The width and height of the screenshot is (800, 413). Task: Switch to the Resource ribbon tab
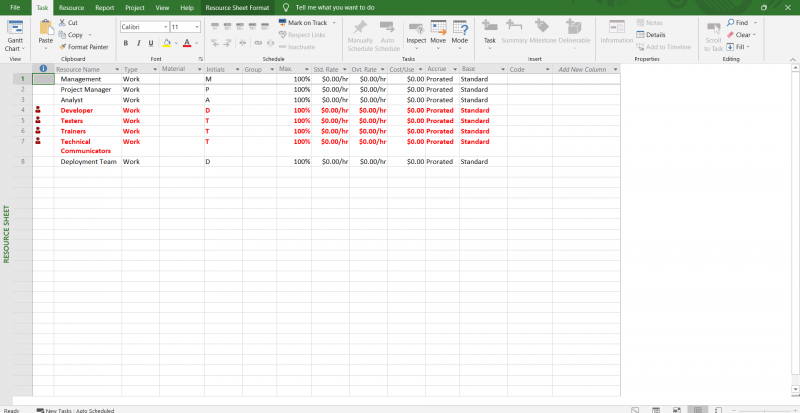tap(71, 7)
